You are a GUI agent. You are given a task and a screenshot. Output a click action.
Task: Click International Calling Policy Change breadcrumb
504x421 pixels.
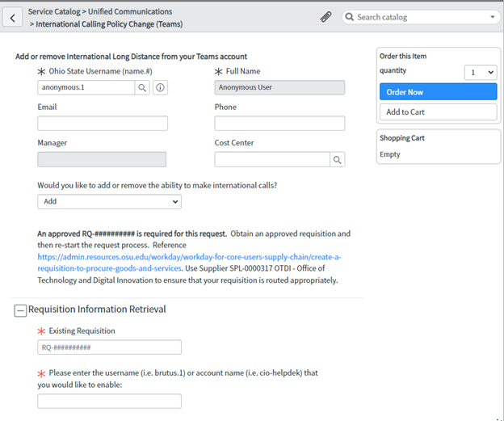109,24
